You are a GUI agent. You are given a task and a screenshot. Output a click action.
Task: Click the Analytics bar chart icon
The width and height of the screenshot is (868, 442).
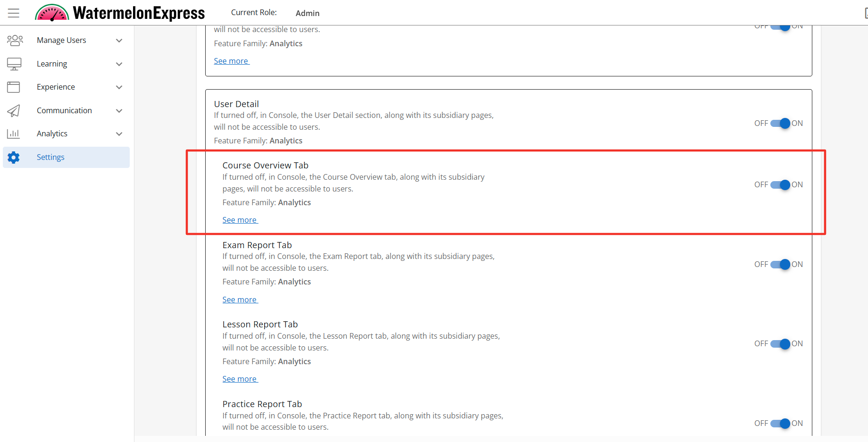[x=14, y=133]
